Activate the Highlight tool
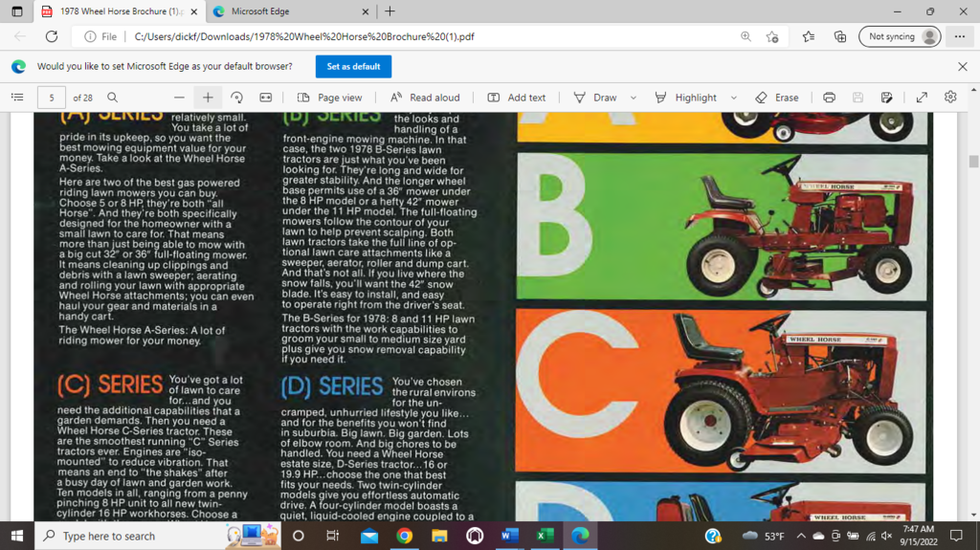Viewport: 980px width, 550px height. (685, 98)
